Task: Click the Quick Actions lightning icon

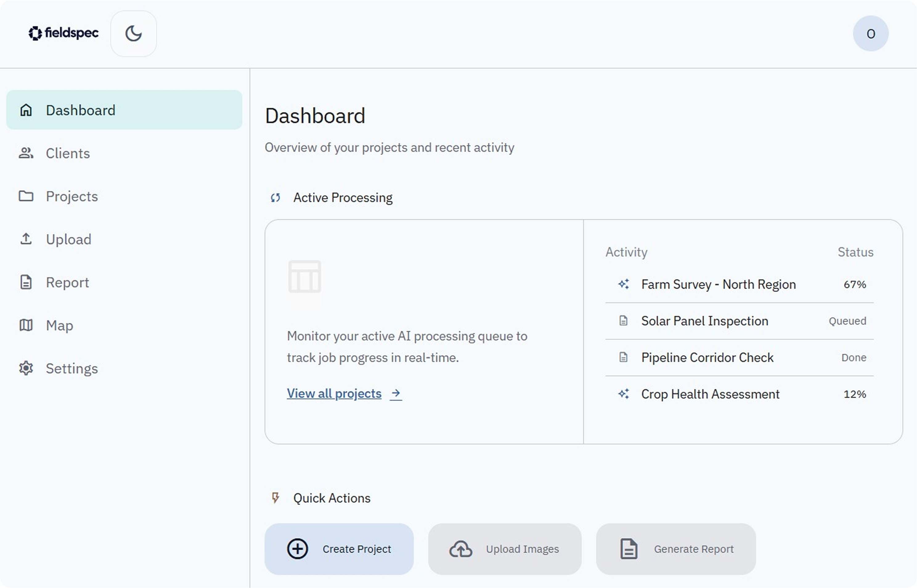Action: (x=275, y=498)
